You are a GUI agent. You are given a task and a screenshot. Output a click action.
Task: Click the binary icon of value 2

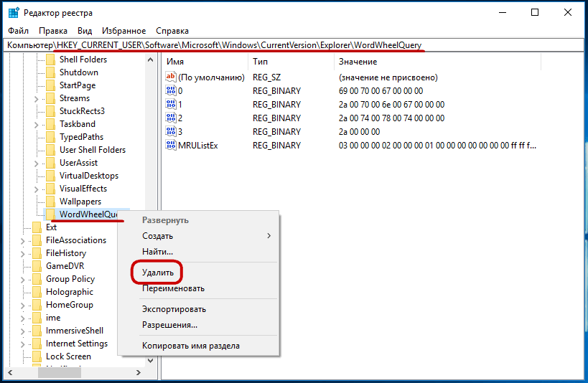tap(171, 118)
